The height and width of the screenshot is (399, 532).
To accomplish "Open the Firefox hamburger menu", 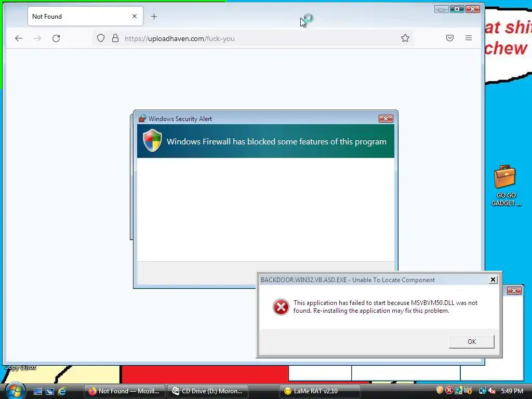I will (x=469, y=38).
